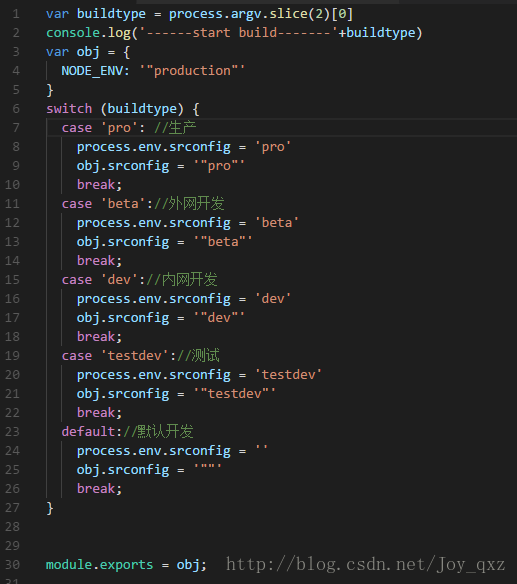Click the break statement on line 18
Viewport: 517px width, 584px height.
click(99, 337)
